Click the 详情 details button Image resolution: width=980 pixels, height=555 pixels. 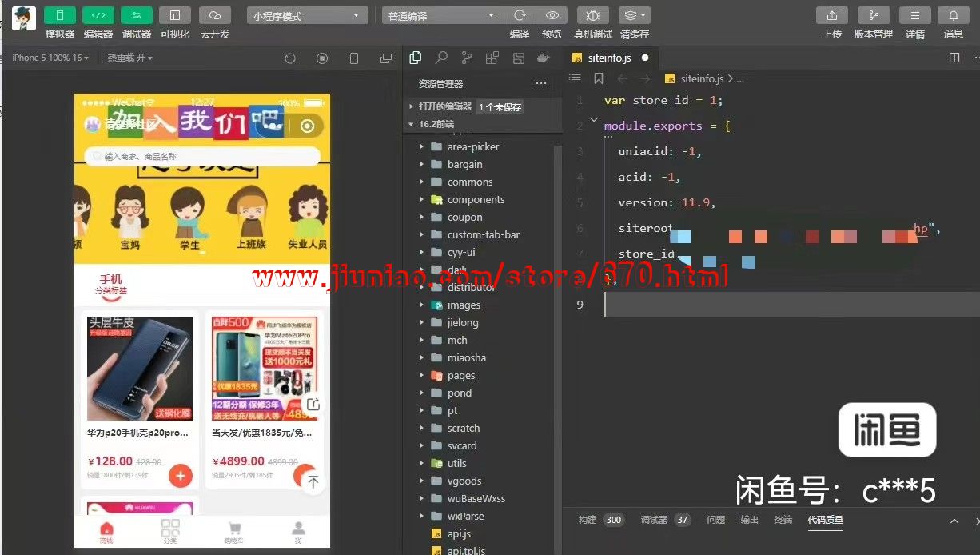915,16
